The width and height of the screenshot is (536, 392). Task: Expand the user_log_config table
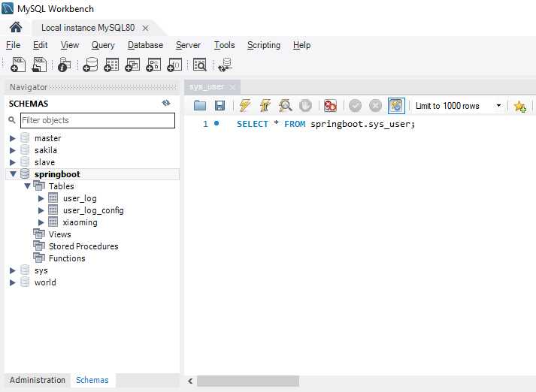click(41, 210)
